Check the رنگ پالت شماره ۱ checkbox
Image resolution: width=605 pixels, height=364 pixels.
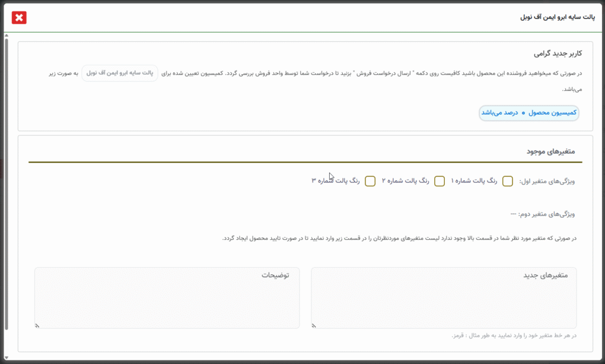(508, 181)
